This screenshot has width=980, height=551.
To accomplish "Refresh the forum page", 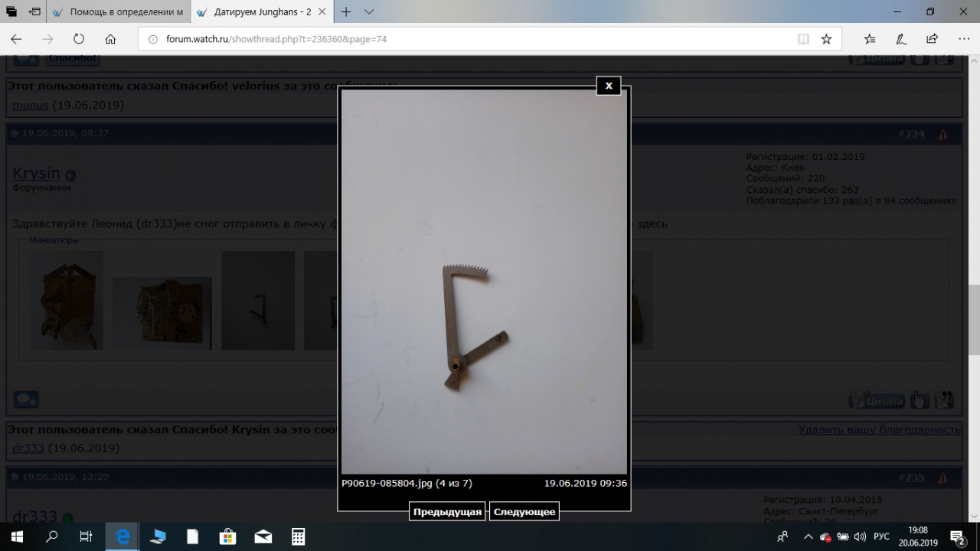I will 79,39.
